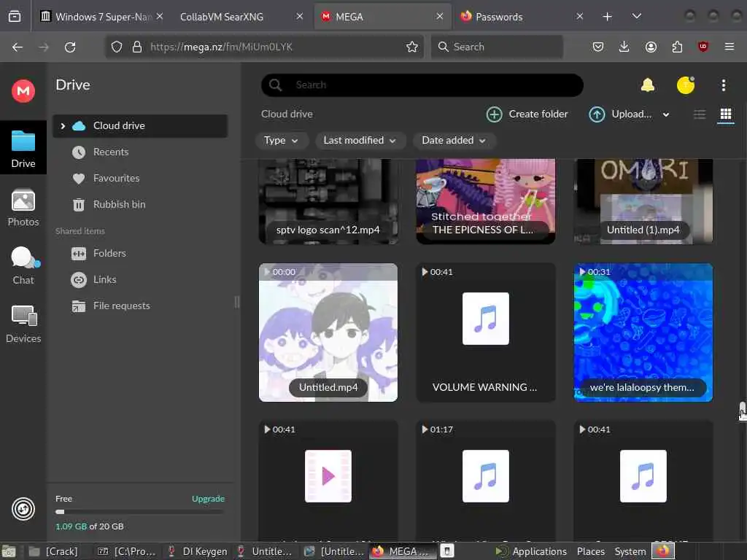Open we're lalaloopsy them... video
This screenshot has height=560, width=747.
[643, 332]
